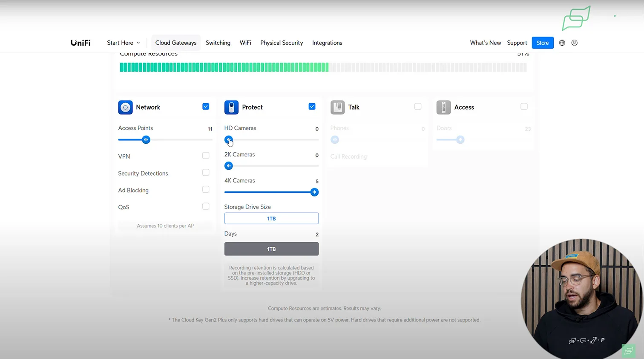Click the 4K Cameras slider handle

(x=314, y=192)
